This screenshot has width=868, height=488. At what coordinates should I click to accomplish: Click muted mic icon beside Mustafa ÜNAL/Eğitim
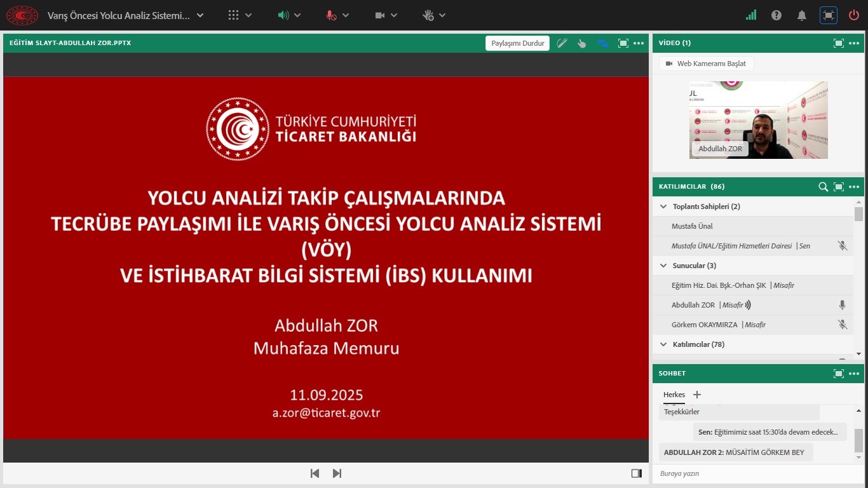click(x=843, y=246)
